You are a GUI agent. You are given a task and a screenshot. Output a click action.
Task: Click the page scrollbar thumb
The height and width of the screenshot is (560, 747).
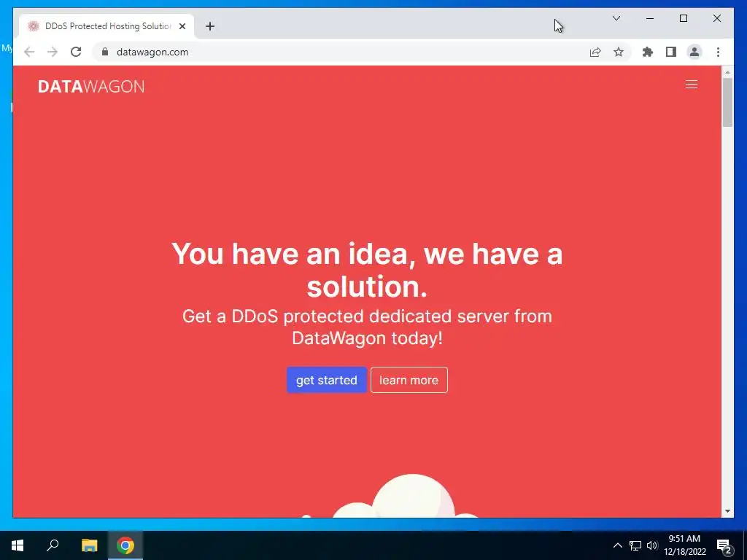(x=727, y=103)
